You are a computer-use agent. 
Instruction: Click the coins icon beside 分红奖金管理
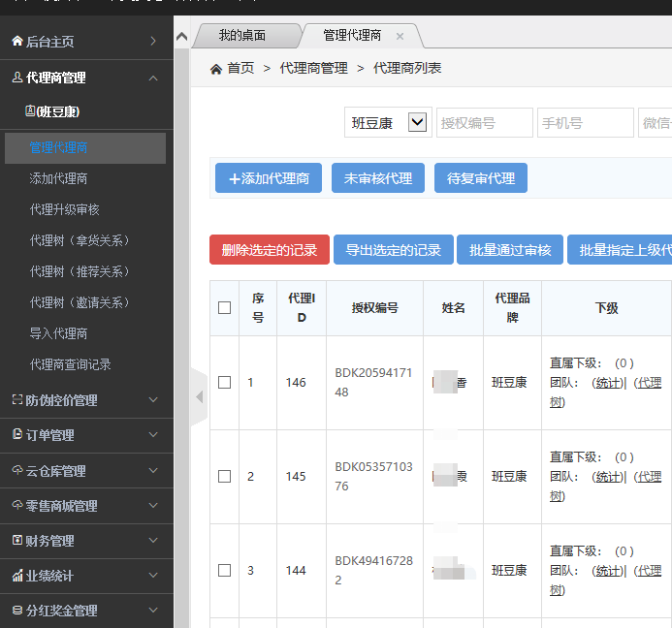tap(17, 610)
